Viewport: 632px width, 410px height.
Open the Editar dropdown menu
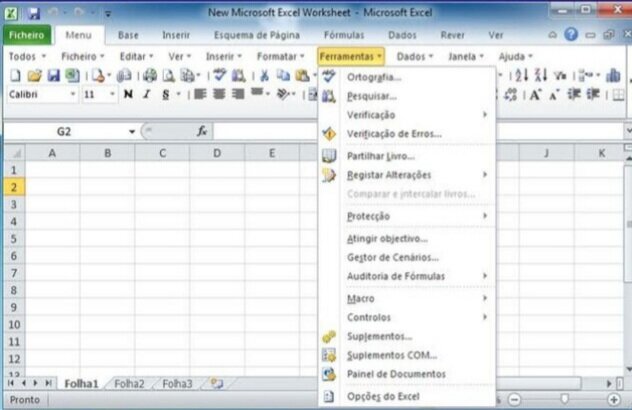click(136, 56)
